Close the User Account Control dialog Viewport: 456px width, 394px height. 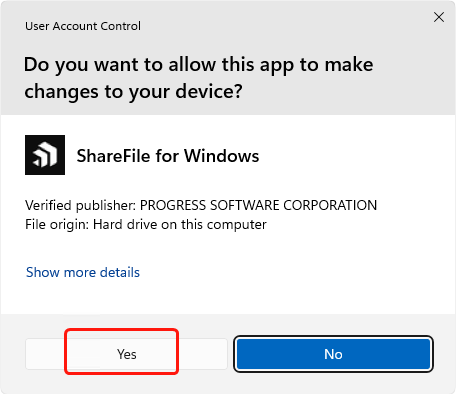(439, 17)
